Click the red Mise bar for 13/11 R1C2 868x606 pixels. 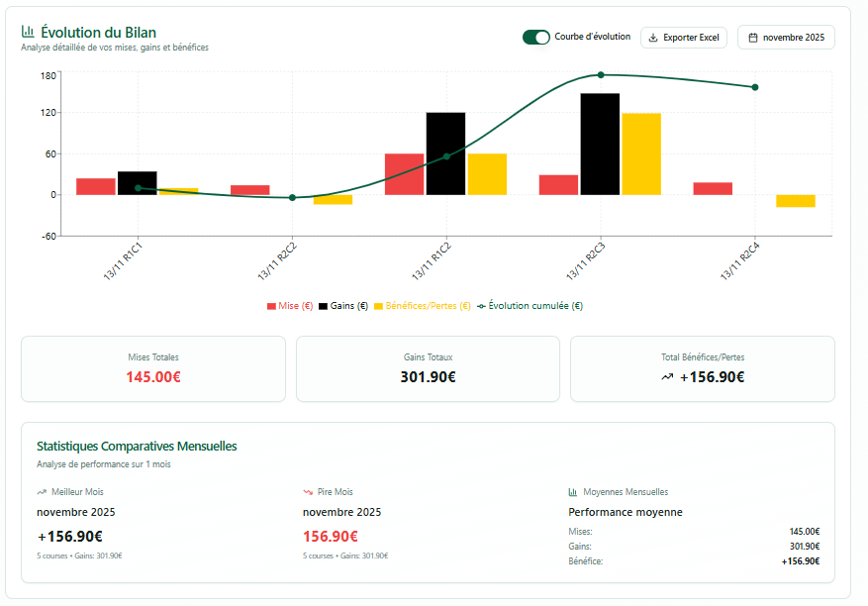[x=404, y=174]
